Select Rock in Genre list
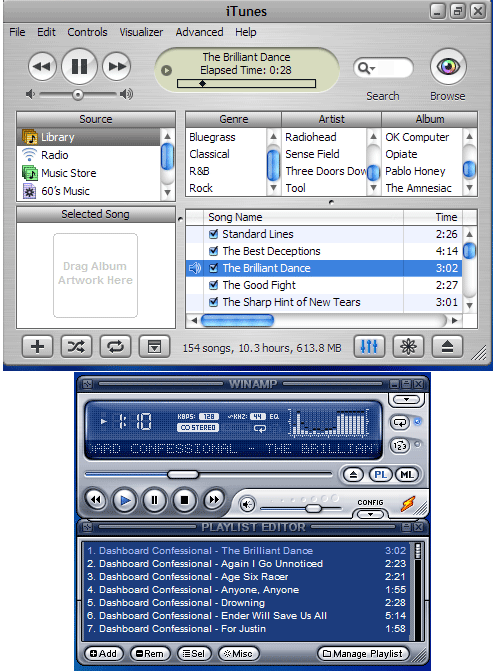 click(x=201, y=188)
